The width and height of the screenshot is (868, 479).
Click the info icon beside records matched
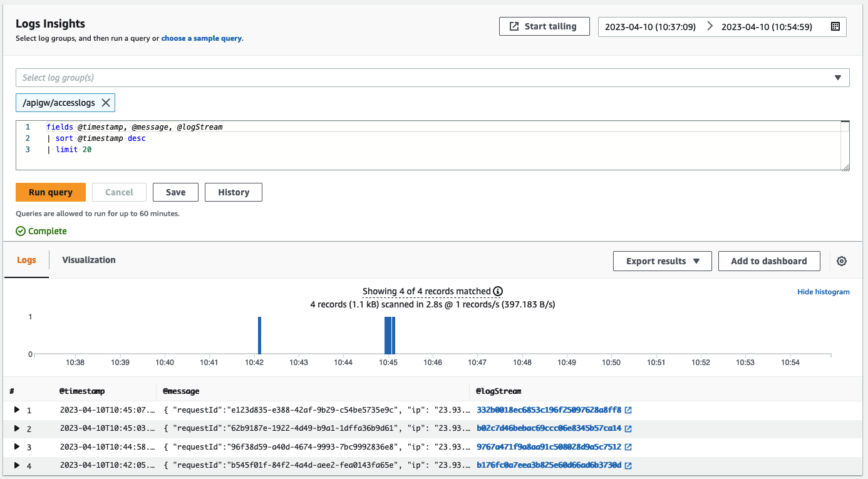(498, 291)
